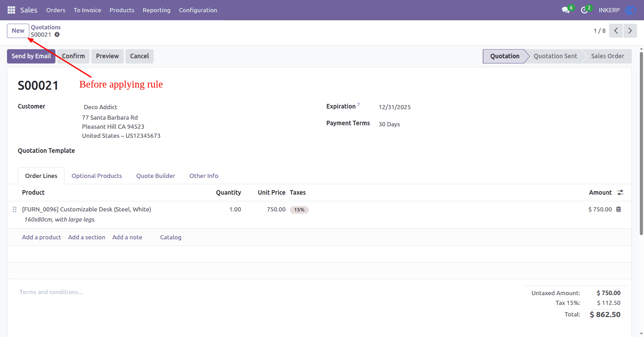
Task: Open the conversations messages icon
Action: [566, 10]
